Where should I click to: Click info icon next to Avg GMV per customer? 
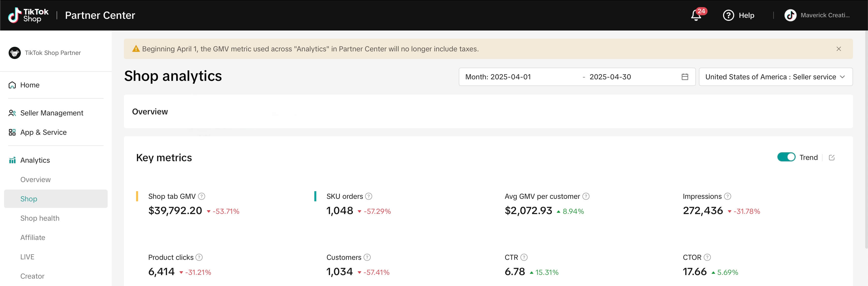[x=586, y=196]
